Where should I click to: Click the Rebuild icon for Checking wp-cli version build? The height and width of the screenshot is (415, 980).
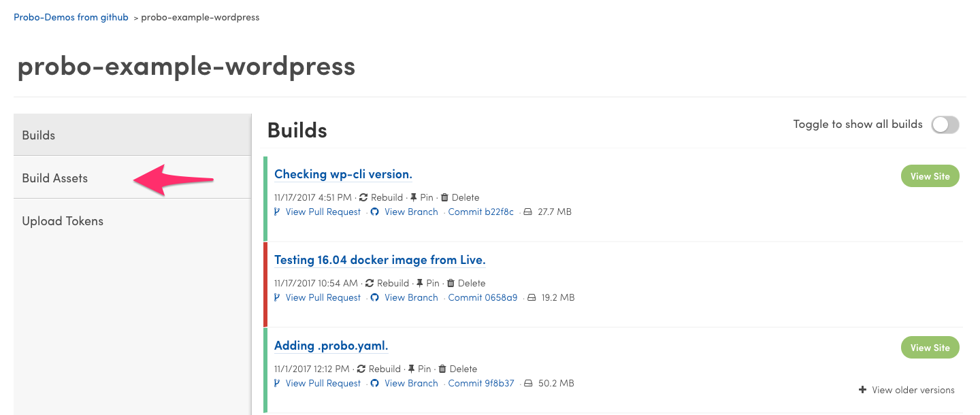click(365, 197)
